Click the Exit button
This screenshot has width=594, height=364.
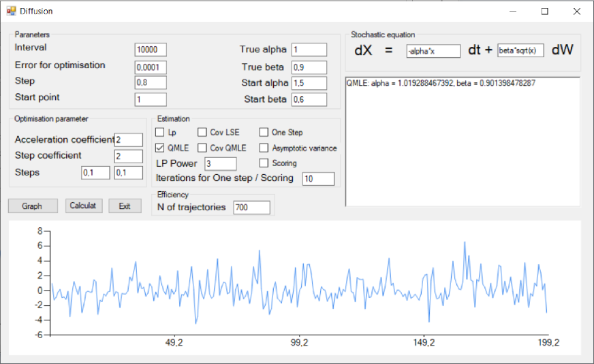click(125, 205)
